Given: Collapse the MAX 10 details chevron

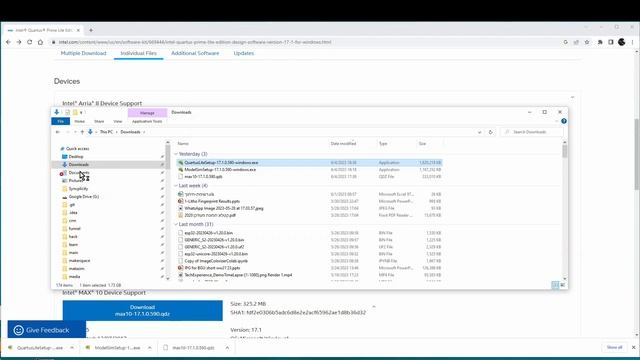Looking at the screenshot, I should [374, 306].
